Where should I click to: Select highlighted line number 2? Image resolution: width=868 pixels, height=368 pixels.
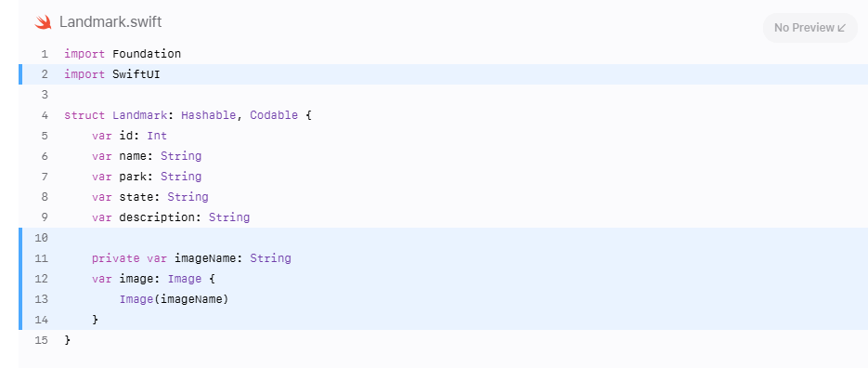coord(45,74)
